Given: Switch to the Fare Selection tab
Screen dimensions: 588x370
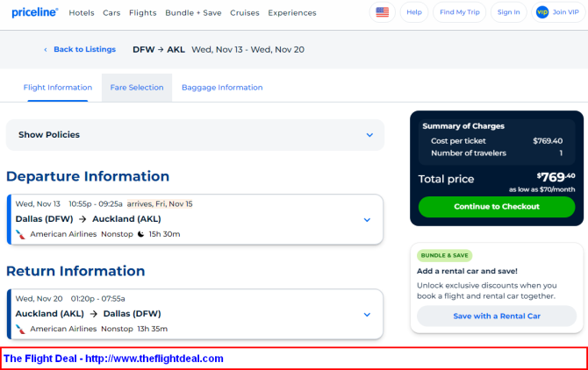Looking at the screenshot, I should (x=137, y=88).
